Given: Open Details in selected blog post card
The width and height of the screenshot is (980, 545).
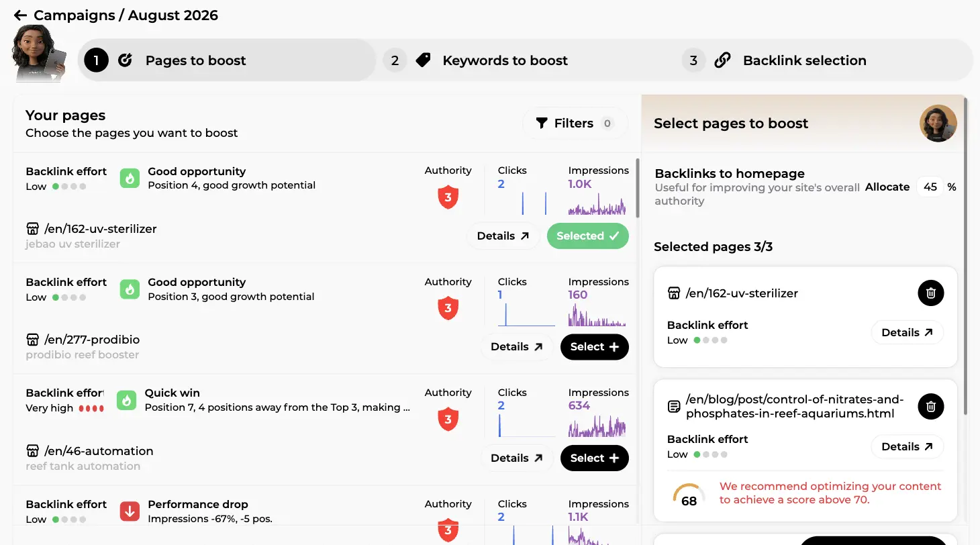Looking at the screenshot, I should coord(908,447).
